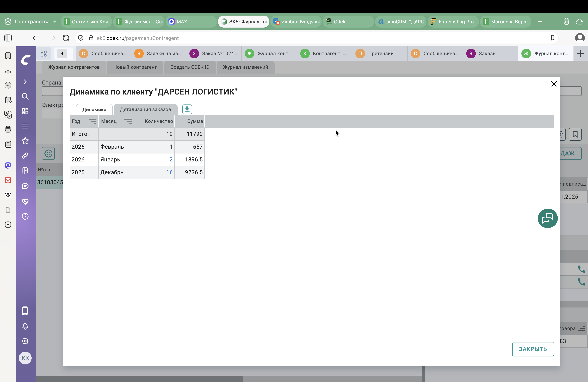The image size is (588, 382).
Task: Select the Динамика tab
Action: tap(94, 109)
